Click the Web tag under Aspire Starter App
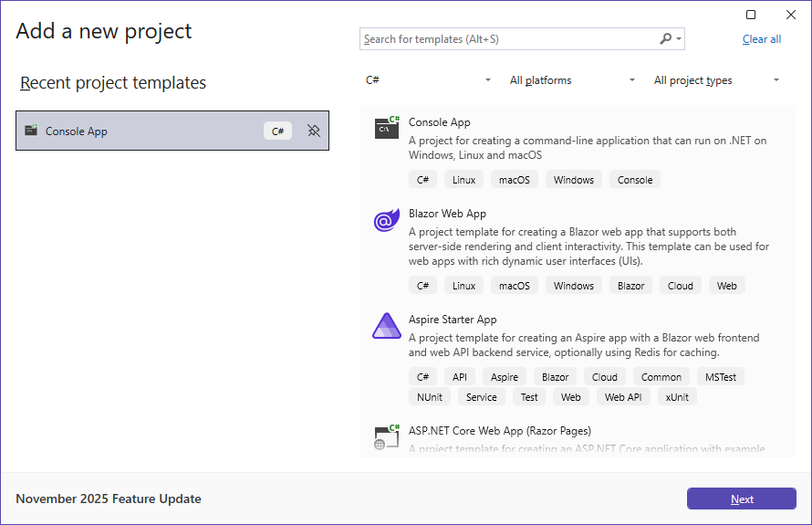This screenshot has height=525, width=812. coord(570,397)
